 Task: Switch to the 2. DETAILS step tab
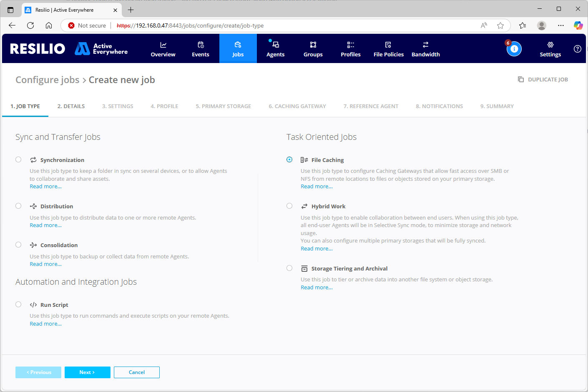point(71,106)
